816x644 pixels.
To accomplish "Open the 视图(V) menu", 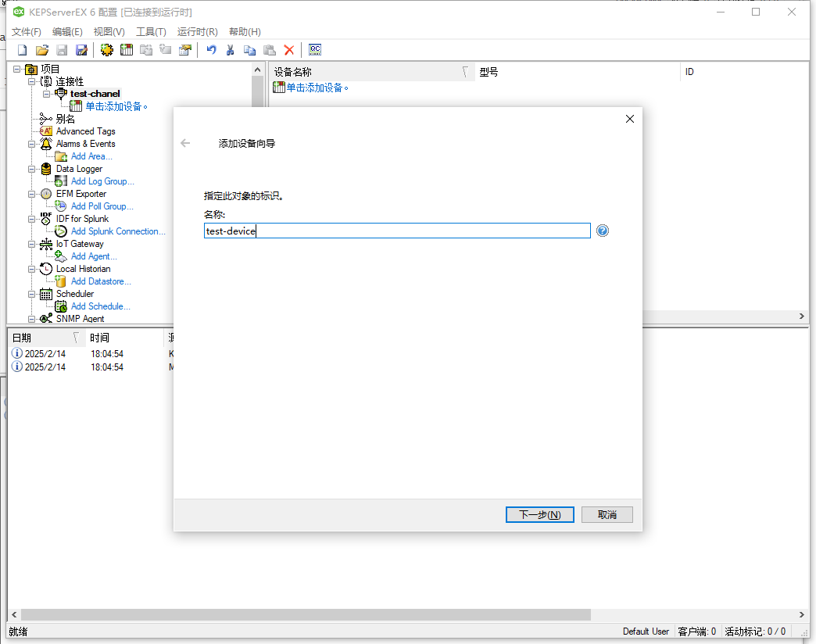I will (109, 32).
